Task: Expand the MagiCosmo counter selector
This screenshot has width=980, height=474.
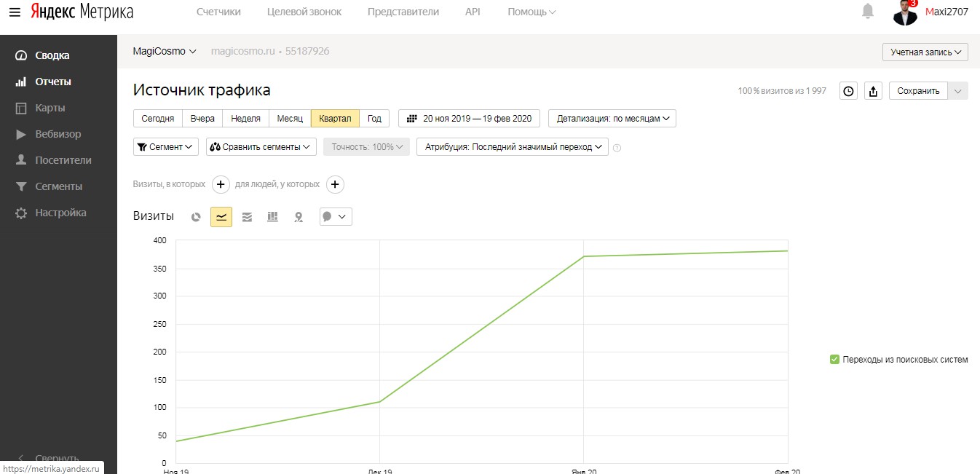Action: tap(165, 52)
